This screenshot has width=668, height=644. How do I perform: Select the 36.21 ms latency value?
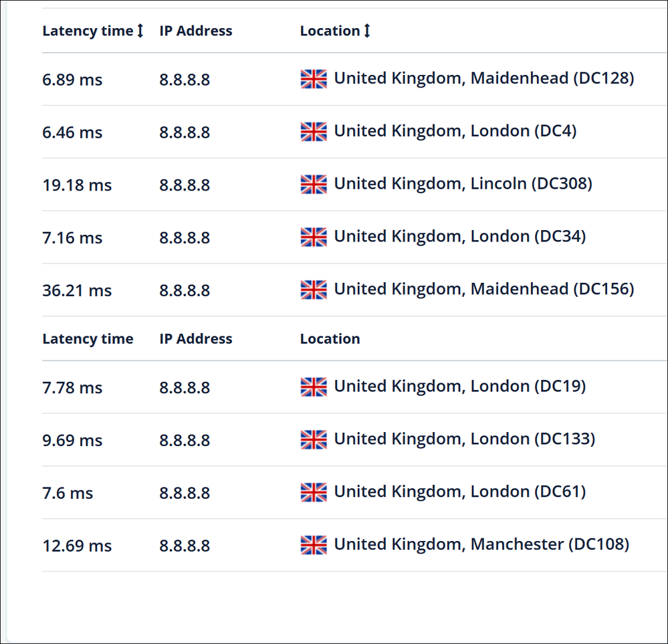[x=77, y=291]
